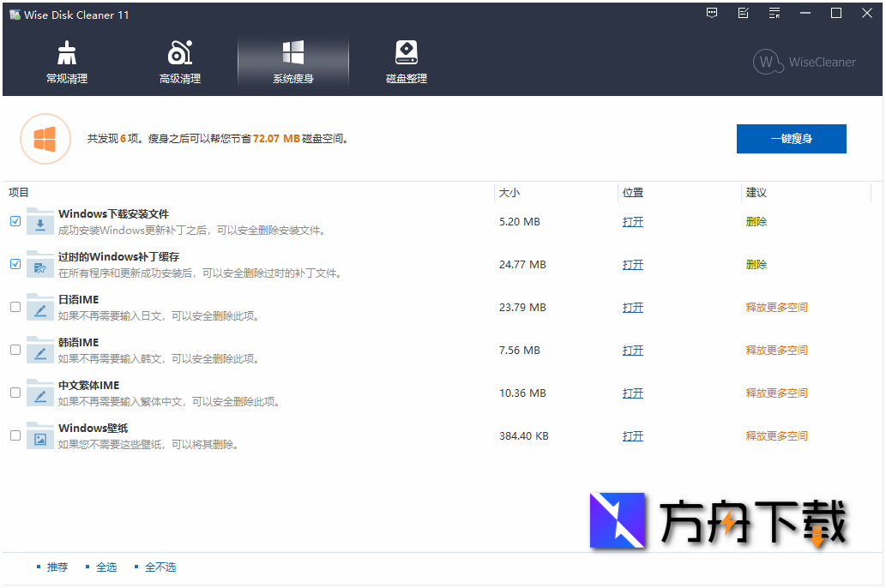Open 打开 link for 过时的Windows补丁缓存

632,264
